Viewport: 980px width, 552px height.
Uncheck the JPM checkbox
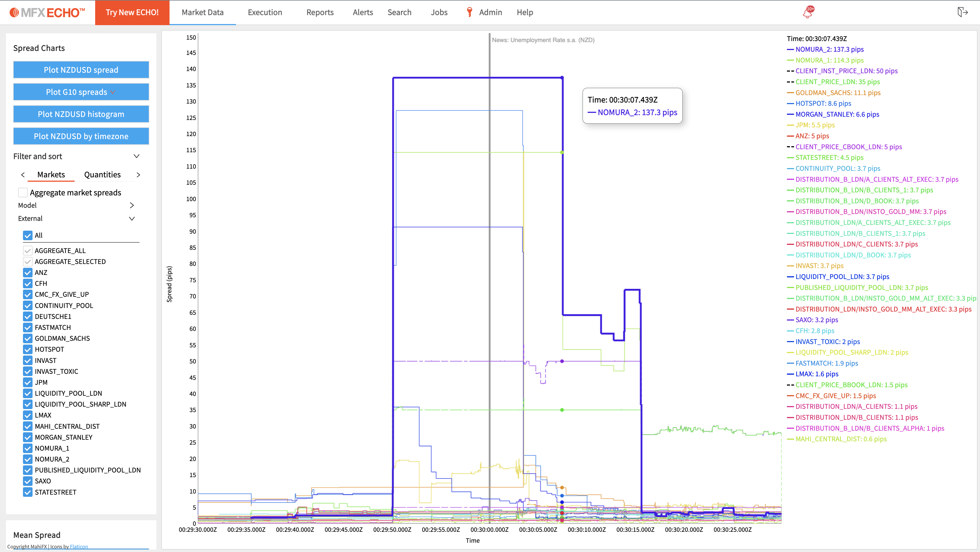[27, 383]
